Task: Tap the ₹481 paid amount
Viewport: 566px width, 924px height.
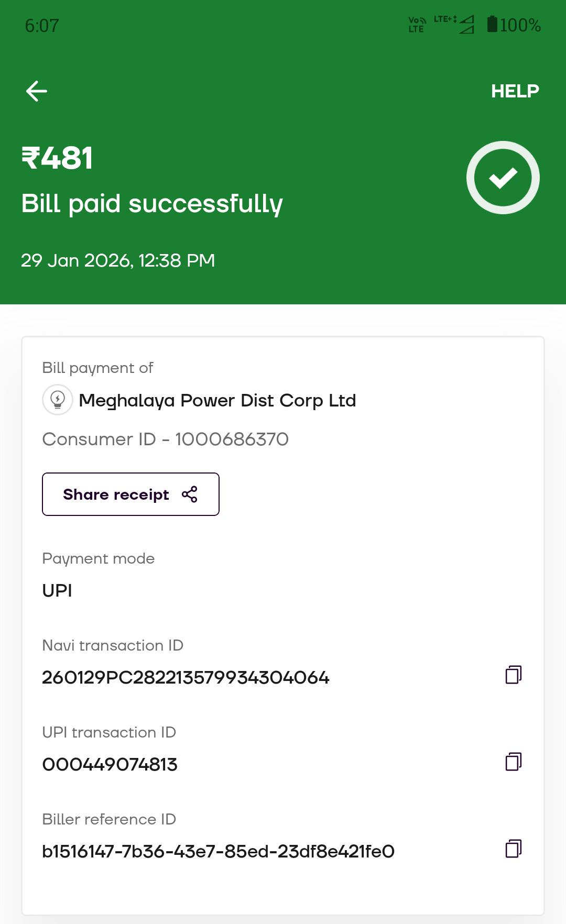Action: pyautogui.click(x=57, y=158)
